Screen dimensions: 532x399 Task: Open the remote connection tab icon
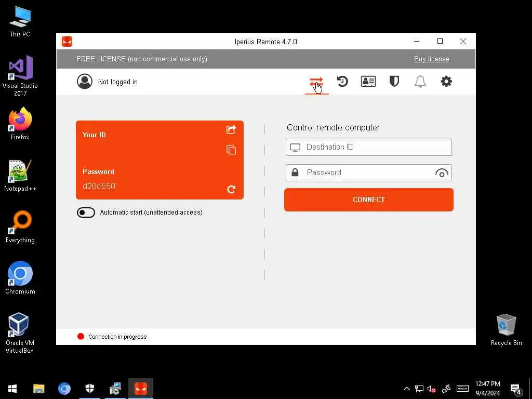click(316, 82)
